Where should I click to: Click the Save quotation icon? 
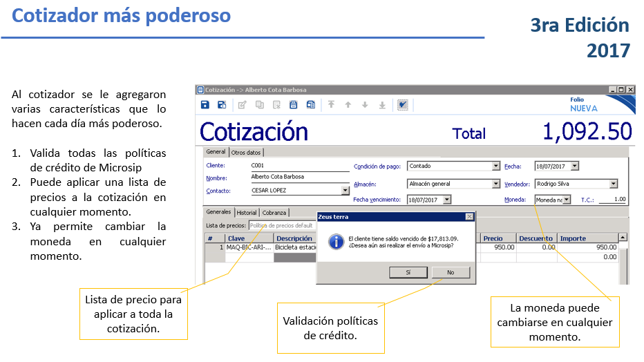coord(205,104)
